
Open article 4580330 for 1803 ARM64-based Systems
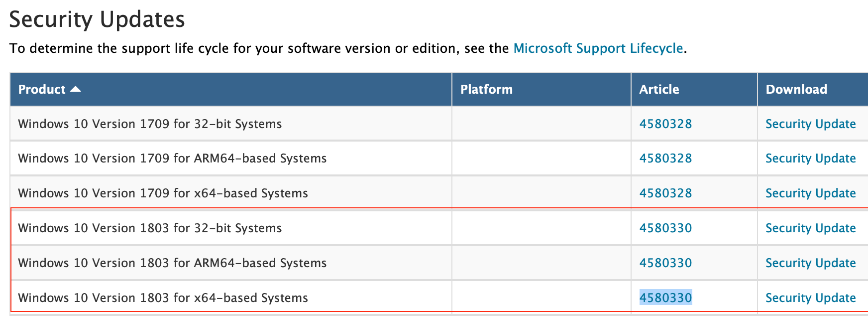665,263
